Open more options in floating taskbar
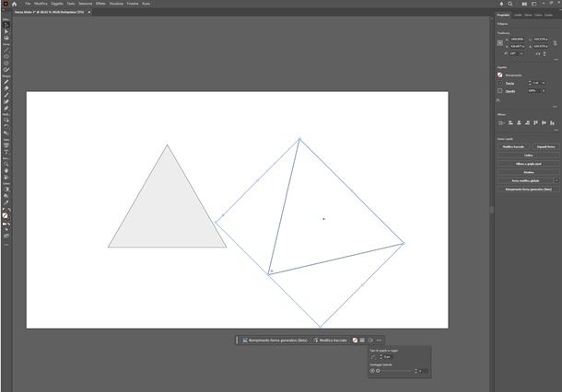562x392 pixels. pyautogui.click(x=379, y=340)
